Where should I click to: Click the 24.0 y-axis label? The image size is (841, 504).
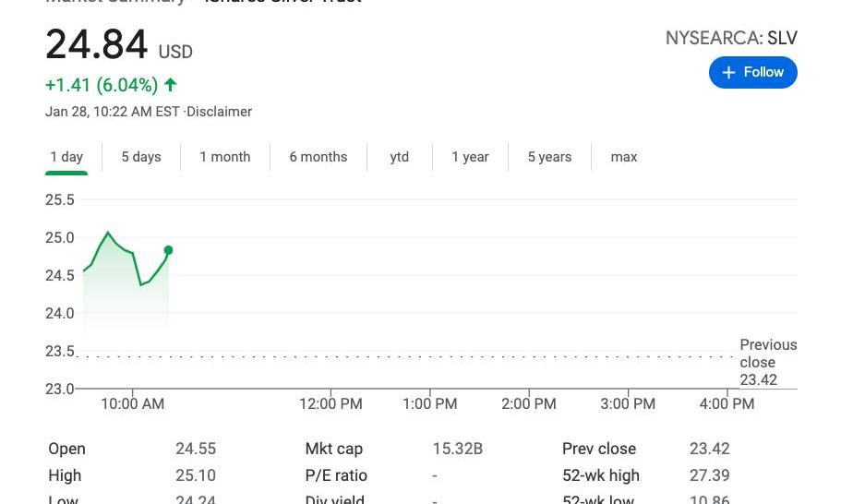point(59,313)
